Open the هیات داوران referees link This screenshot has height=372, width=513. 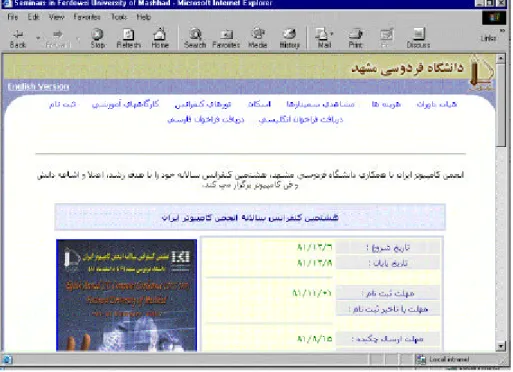437,105
